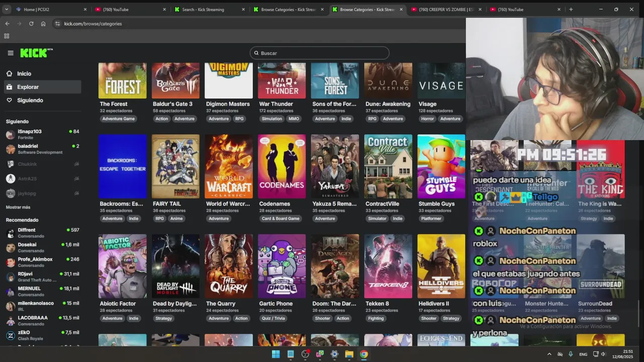Click the Fighting tag under Tekken 8

point(376,318)
